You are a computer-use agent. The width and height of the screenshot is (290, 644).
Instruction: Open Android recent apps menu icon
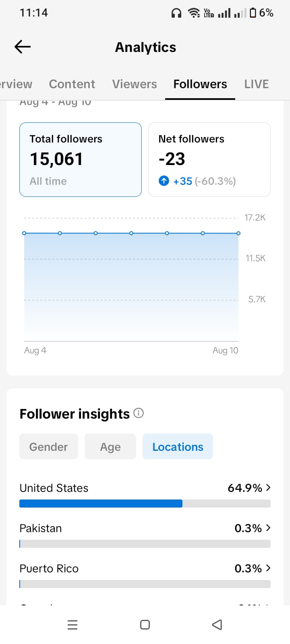72,625
